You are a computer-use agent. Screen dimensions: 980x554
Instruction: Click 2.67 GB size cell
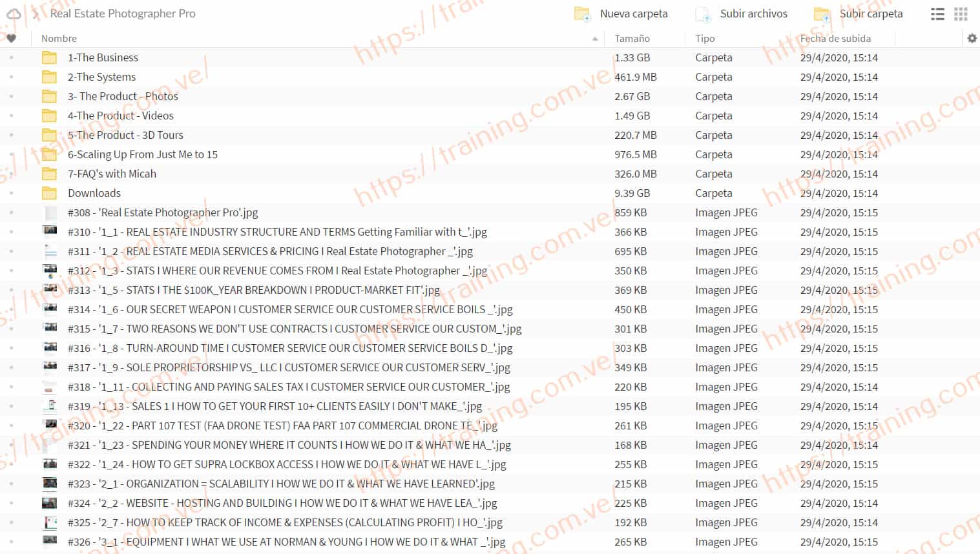click(632, 96)
